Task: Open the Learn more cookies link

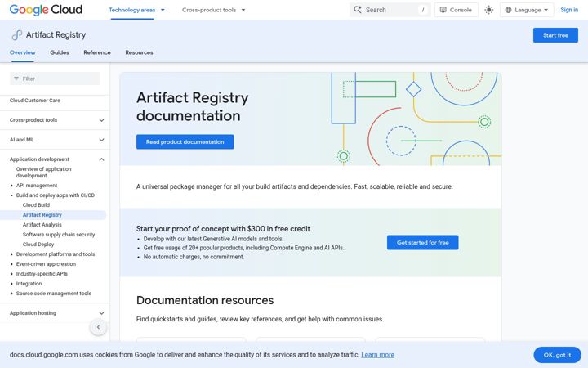Action: point(377,354)
